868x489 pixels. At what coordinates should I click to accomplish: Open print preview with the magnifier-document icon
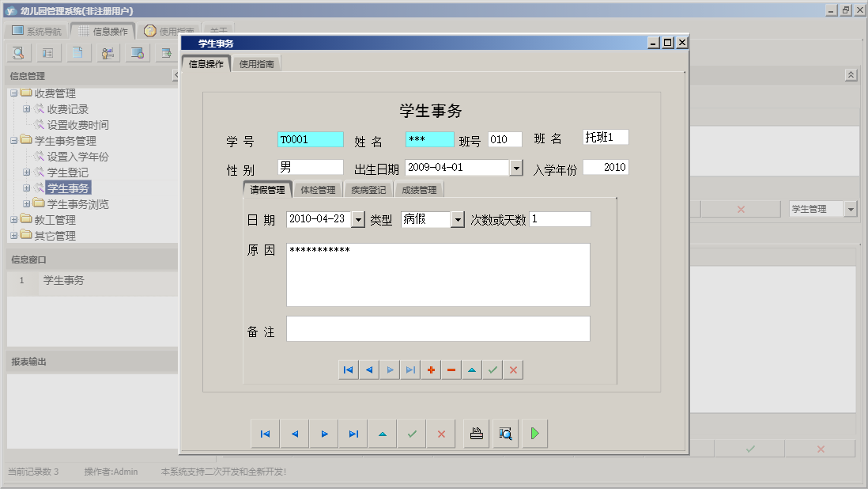[505, 433]
